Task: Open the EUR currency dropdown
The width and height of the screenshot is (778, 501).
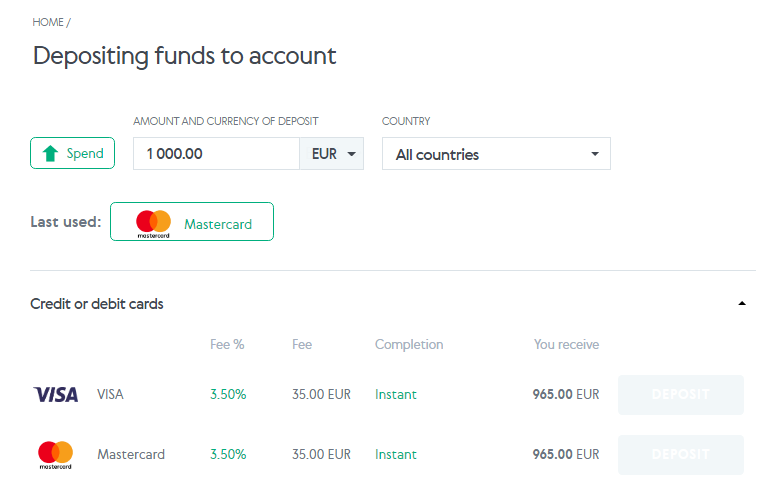Action: pos(332,154)
